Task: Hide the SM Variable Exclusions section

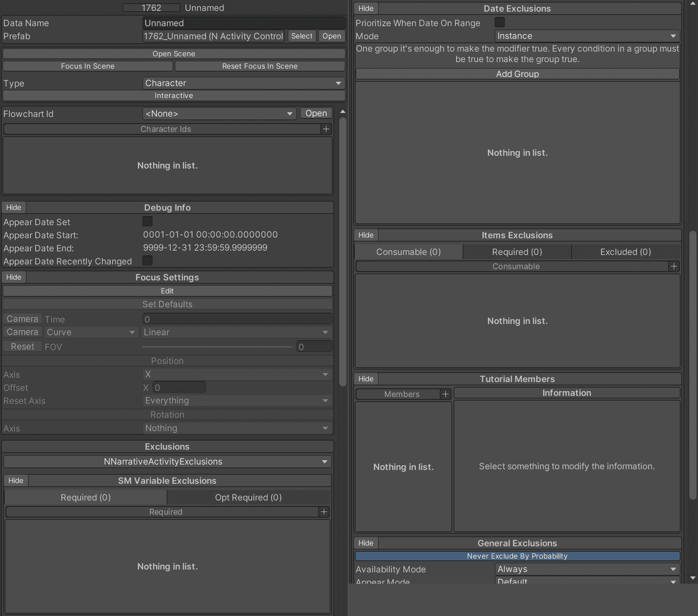Action: [x=16, y=481]
